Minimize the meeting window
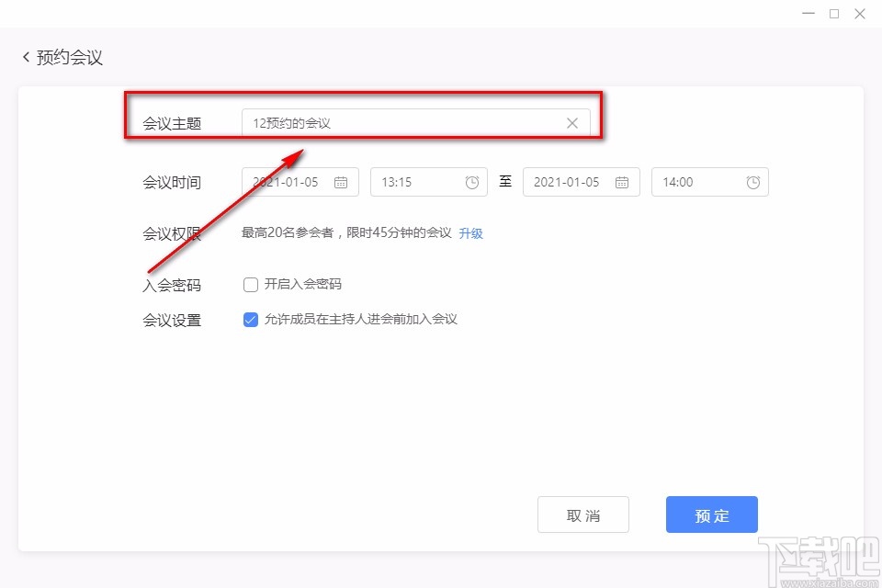The image size is (882, 588). (x=808, y=14)
